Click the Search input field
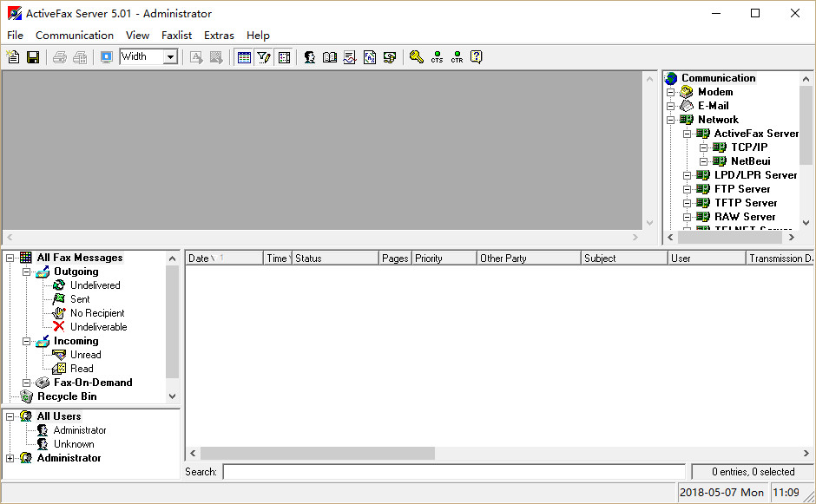 click(x=454, y=472)
